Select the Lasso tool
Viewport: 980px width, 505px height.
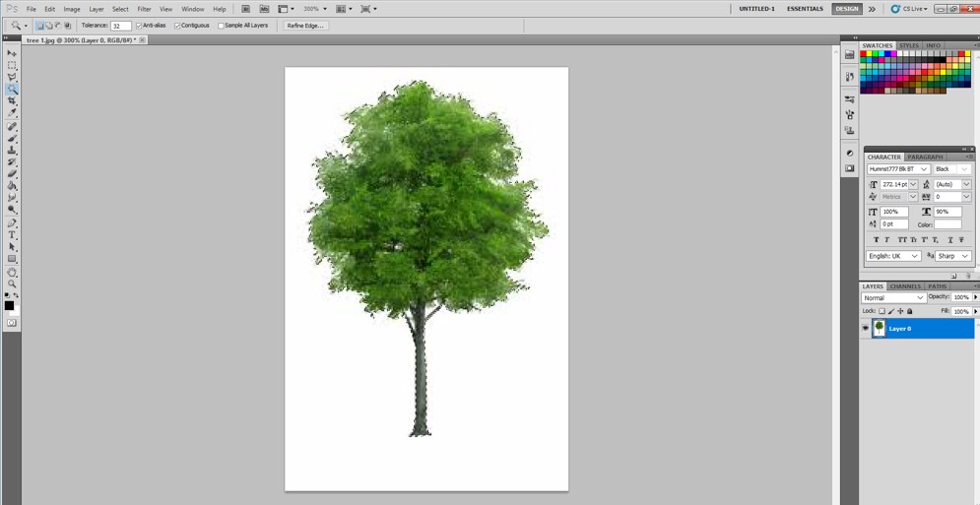tap(12, 77)
